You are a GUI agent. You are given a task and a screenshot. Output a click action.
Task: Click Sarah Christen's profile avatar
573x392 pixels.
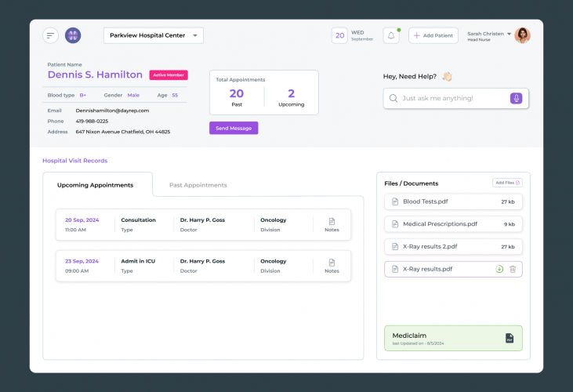[x=523, y=35]
